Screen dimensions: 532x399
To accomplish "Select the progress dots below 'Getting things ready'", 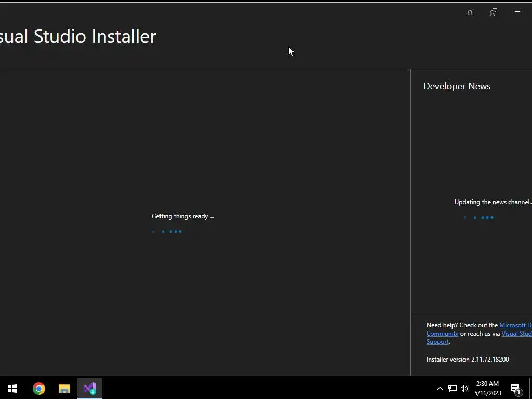I will [x=167, y=231].
